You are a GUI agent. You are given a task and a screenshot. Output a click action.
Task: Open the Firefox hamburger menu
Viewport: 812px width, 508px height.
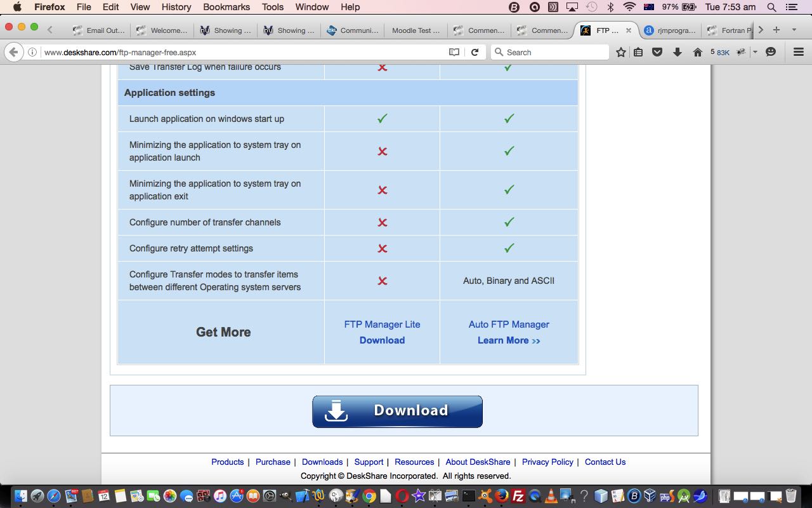pyautogui.click(x=799, y=52)
